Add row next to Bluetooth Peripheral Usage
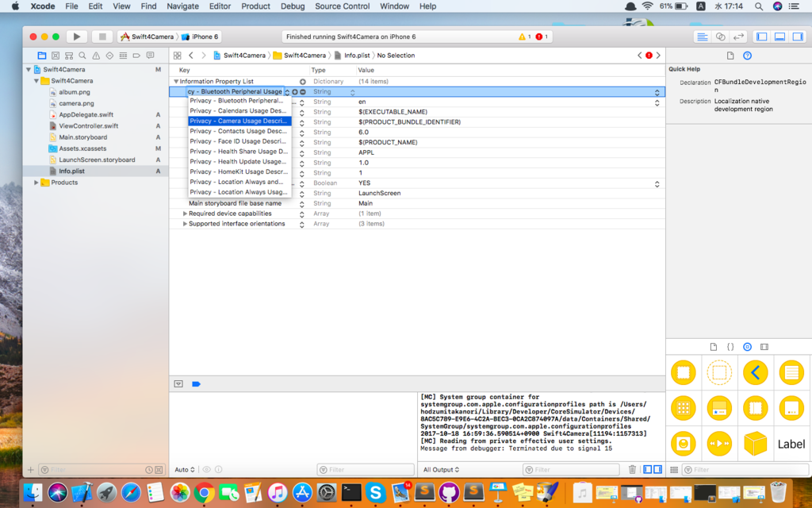The image size is (812, 508). (x=295, y=92)
